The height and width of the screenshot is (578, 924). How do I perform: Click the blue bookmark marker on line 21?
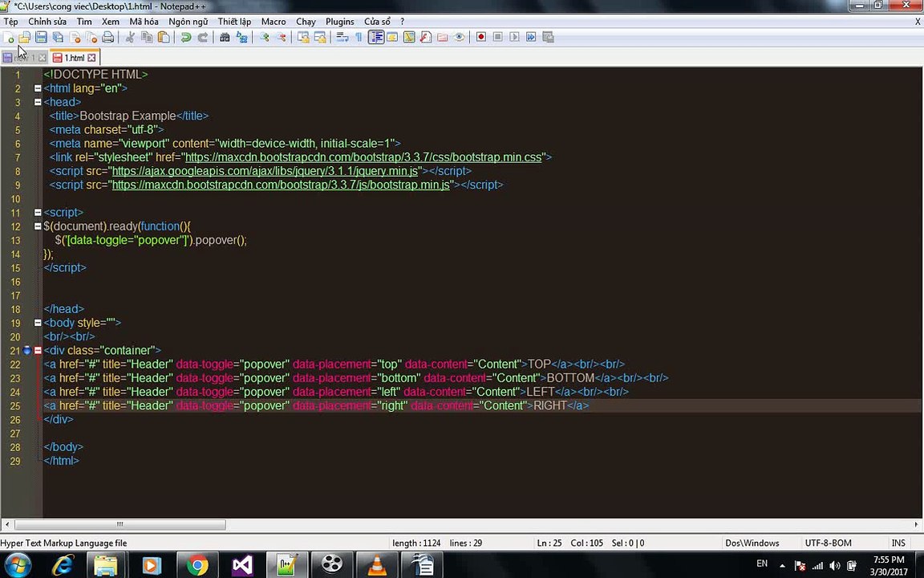coord(26,350)
